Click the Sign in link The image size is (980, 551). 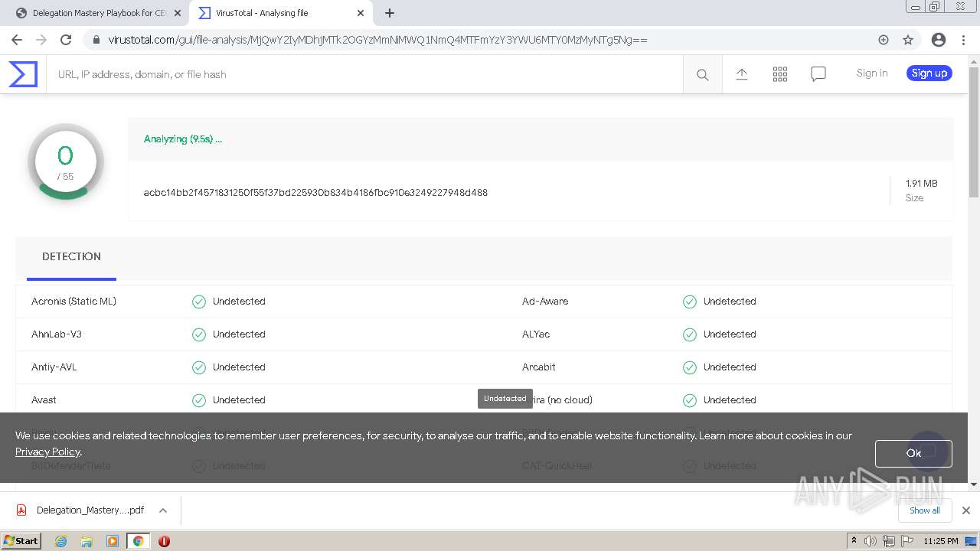tap(872, 73)
